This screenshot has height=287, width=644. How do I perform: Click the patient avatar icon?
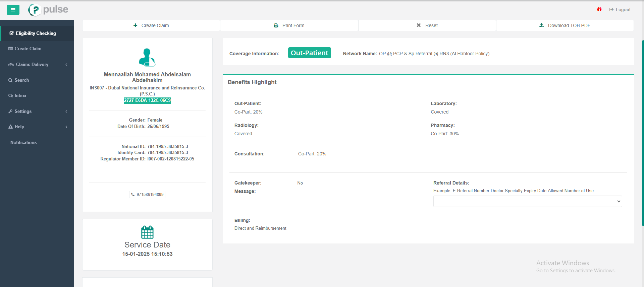point(147,57)
